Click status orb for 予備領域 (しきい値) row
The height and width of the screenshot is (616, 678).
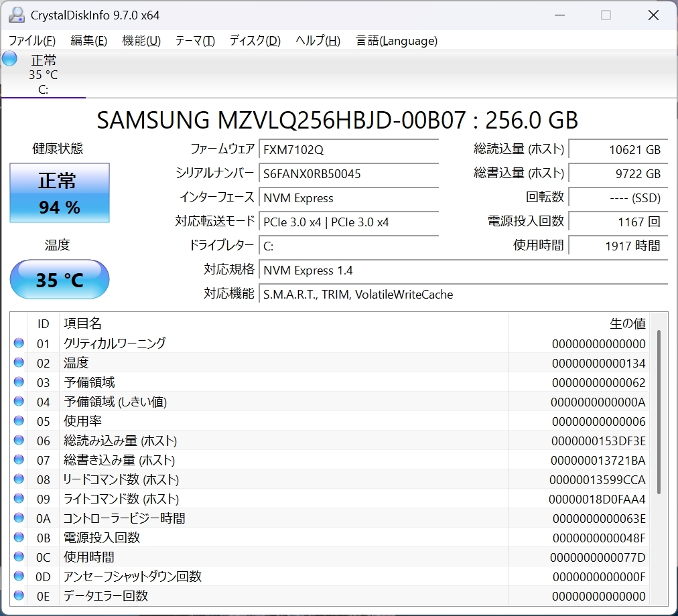point(19,402)
